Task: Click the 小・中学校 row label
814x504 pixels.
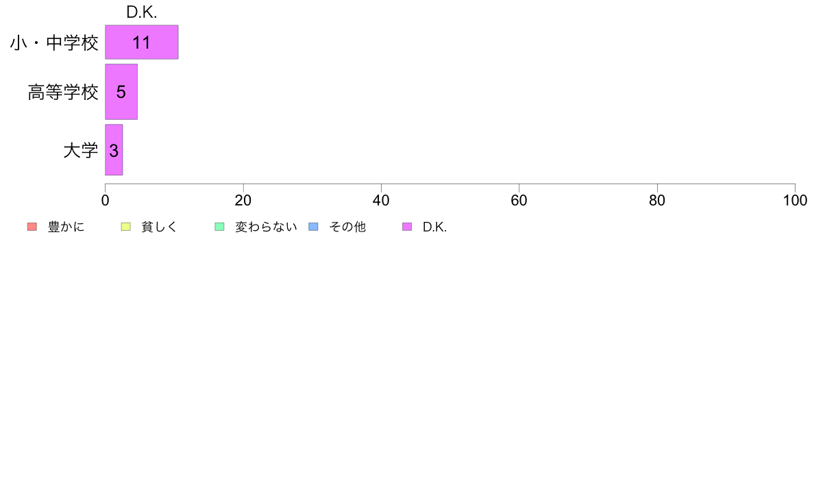Action: point(54,42)
